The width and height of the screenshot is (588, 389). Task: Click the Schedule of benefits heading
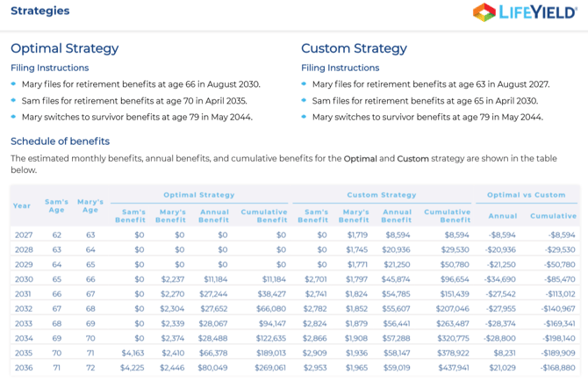[x=60, y=141]
